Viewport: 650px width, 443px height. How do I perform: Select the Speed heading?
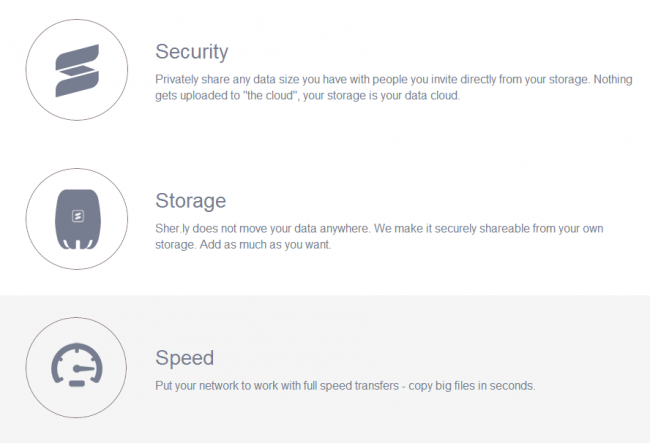pyautogui.click(x=184, y=358)
